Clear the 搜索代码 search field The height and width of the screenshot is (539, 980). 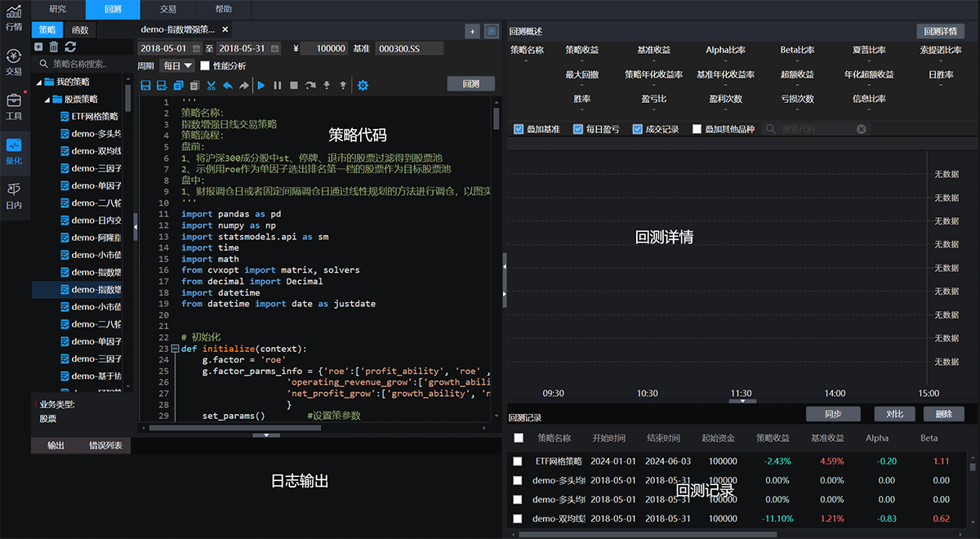(861, 129)
